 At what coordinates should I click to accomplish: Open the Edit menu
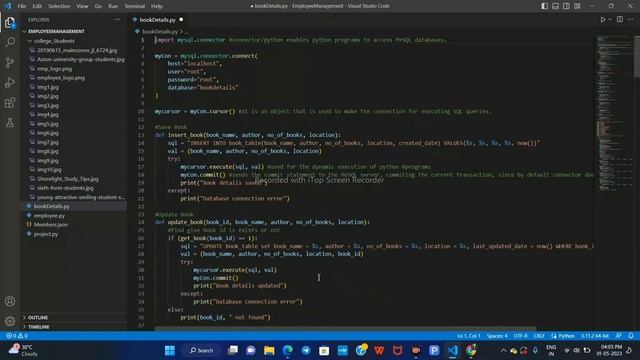pos(37,6)
